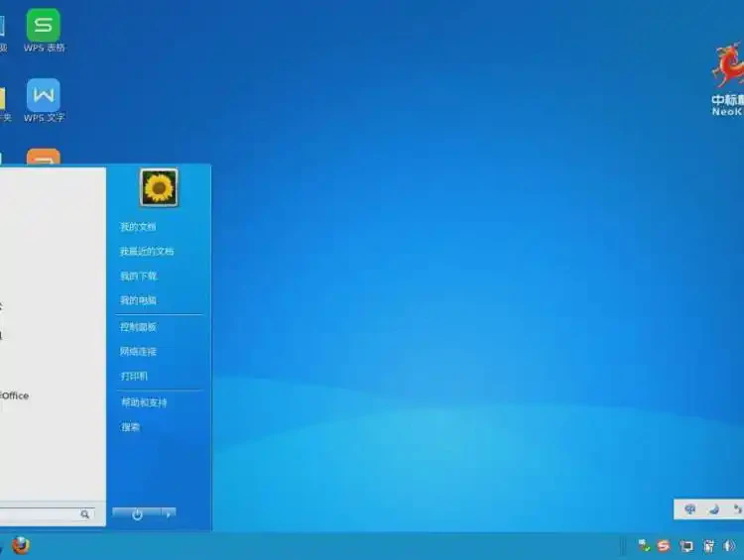This screenshot has height=560, width=744.
Task: Click the monitor display tray icon
Action: click(686, 546)
